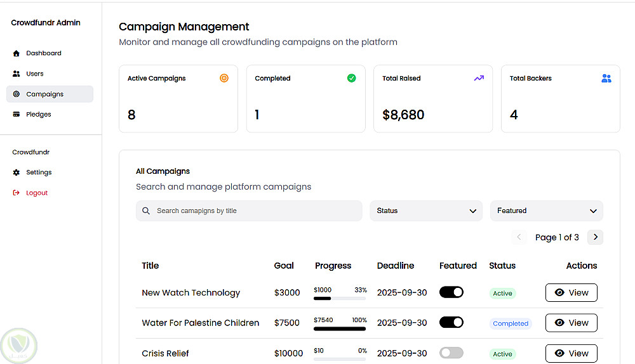Click the Logout arrow icon in sidebar
This screenshot has width=635, height=364.
pos(17,193)
